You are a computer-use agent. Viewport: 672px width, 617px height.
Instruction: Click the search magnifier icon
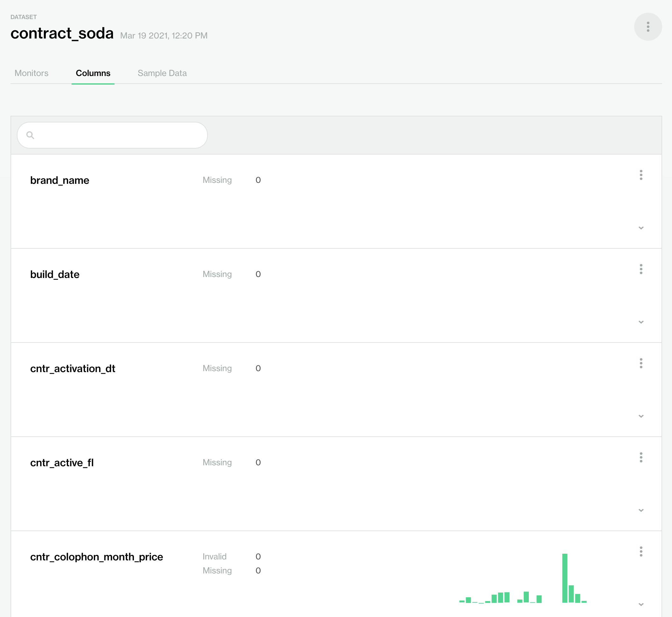coord(31,135)
